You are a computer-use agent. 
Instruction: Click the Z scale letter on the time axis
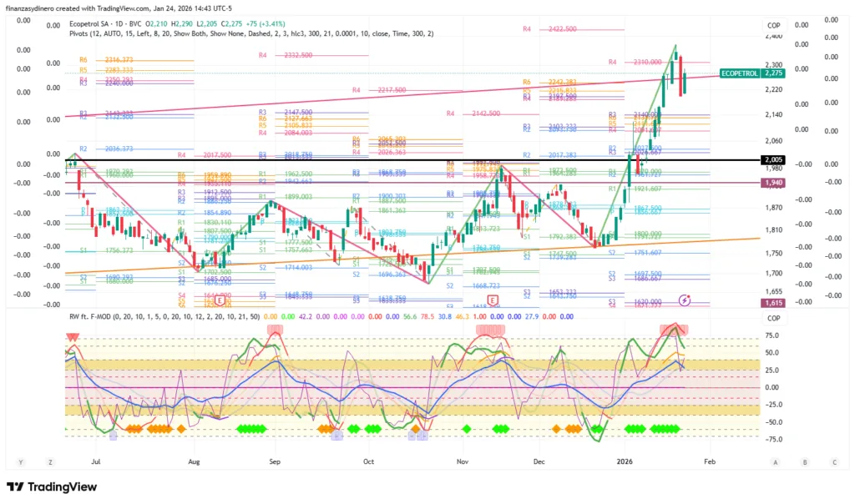(50, 461)
